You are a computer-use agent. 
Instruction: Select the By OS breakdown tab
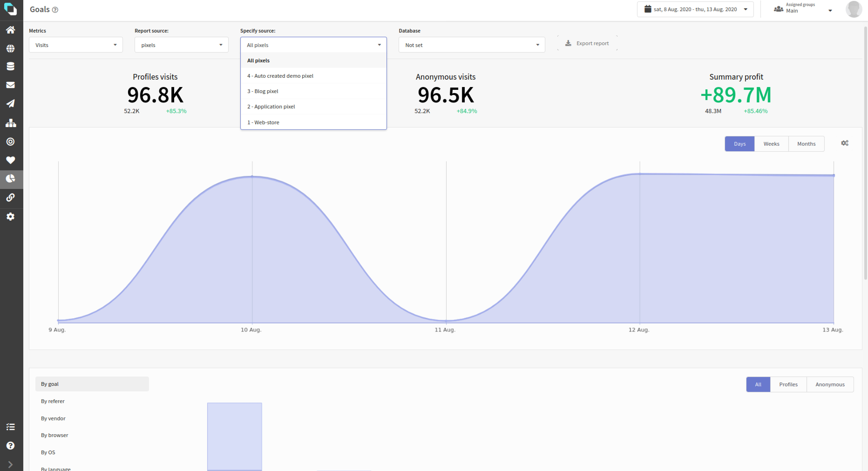point(92,452)
